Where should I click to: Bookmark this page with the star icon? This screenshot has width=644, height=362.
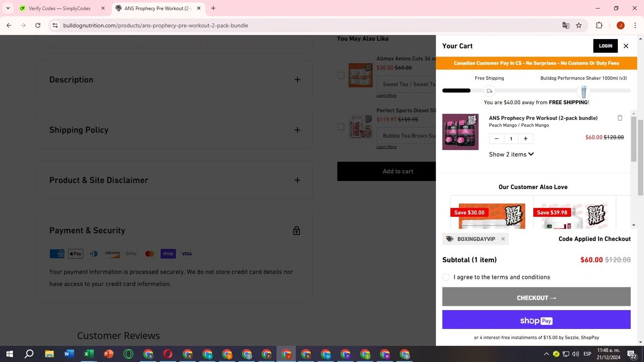coord(579,25)
